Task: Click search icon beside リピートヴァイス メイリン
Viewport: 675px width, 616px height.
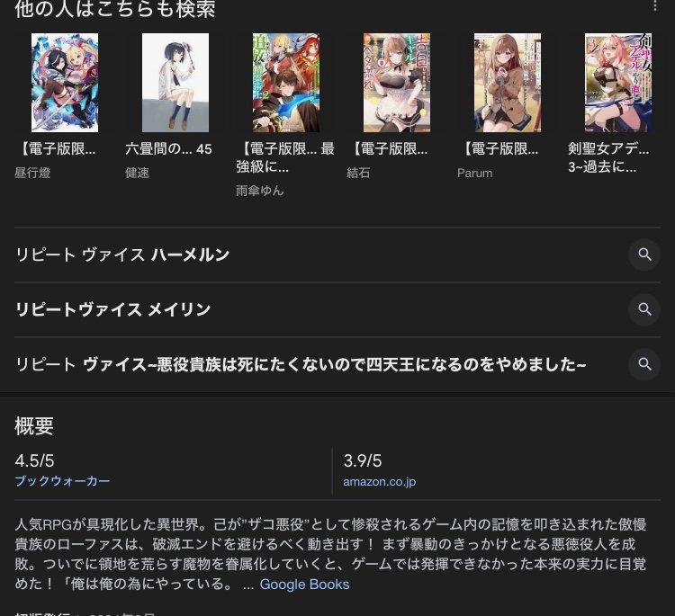Action: tap(644, 309)
